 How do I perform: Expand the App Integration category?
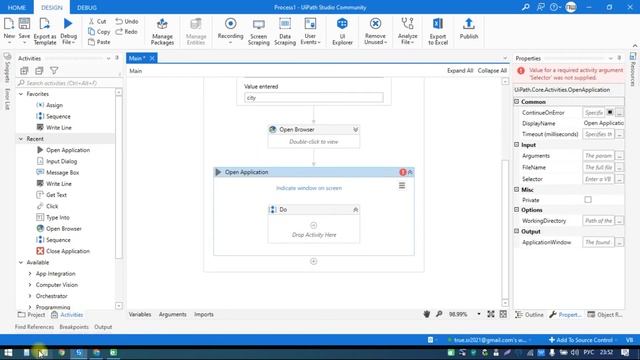[x=30, y=273]
